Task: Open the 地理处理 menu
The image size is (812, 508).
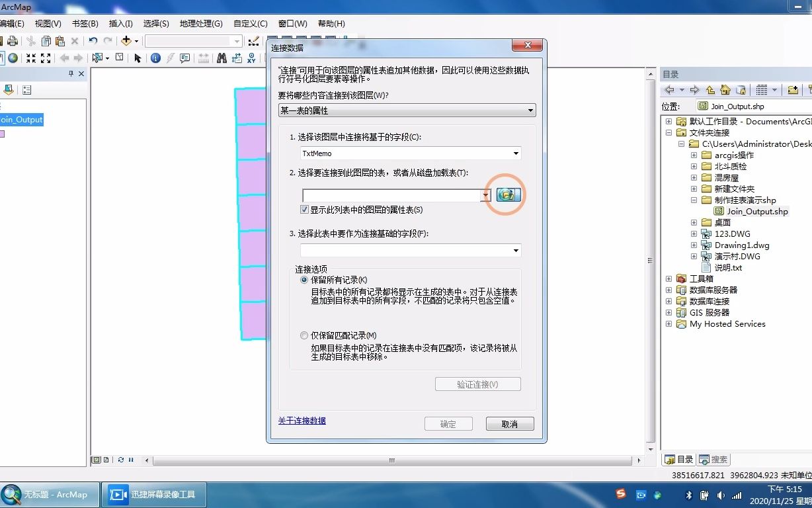Action: tap(194, 23)
